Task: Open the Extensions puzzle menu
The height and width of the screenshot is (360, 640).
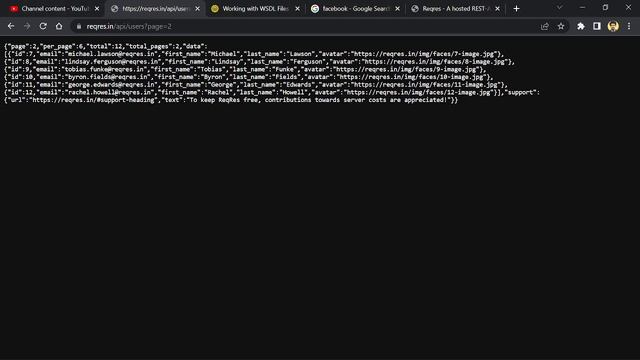Action: (x=580, y=26)
